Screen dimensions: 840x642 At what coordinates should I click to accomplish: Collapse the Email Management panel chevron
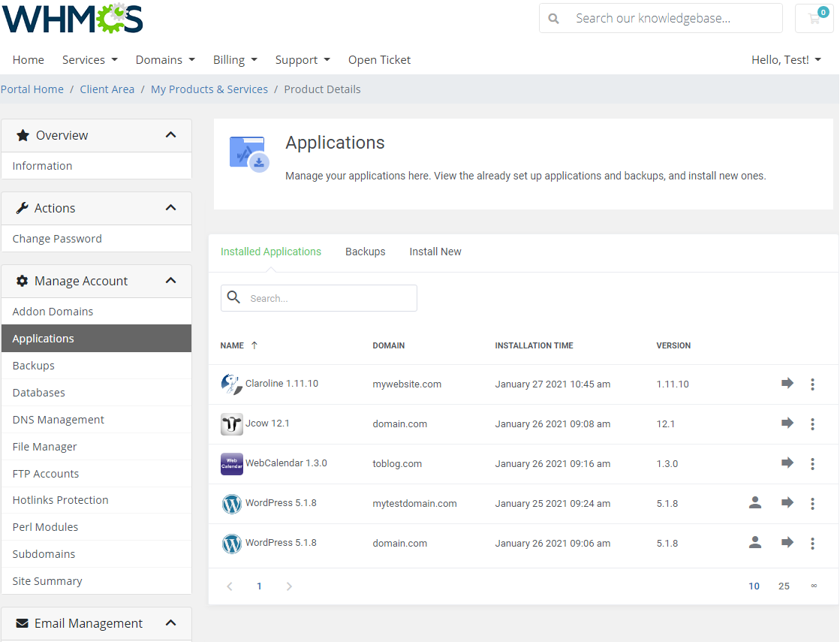pos(171,623)
